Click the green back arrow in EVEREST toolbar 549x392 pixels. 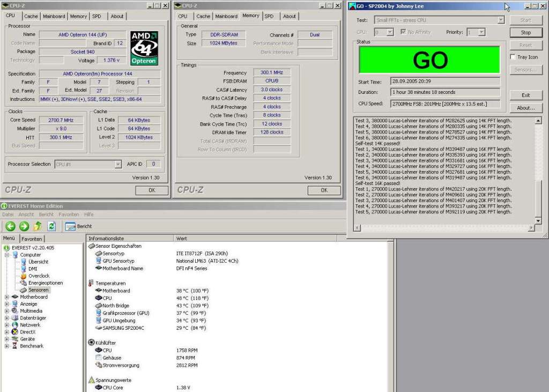11,226
